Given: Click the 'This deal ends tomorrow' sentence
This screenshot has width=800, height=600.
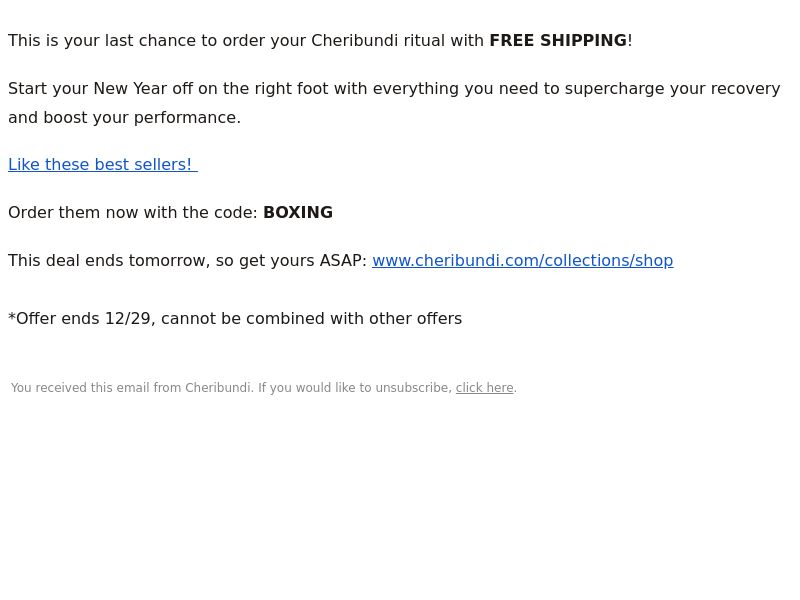Looking at the screenshot, I should [x=188, y=261].
